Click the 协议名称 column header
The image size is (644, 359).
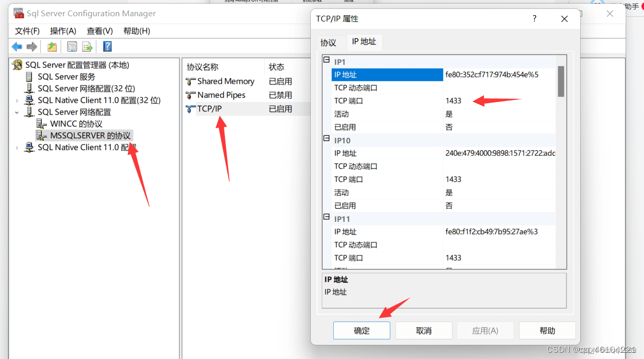pyautogui.click(x=224, y=67)
